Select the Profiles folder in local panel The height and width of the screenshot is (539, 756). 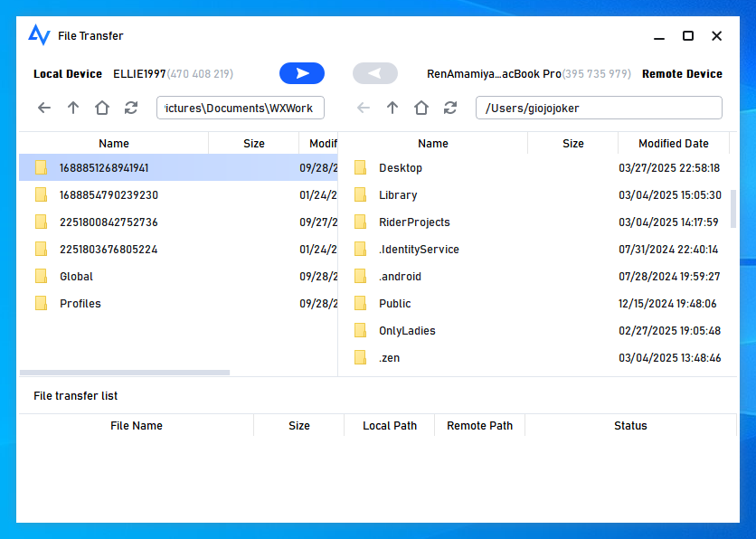click(x=80, y=304)
